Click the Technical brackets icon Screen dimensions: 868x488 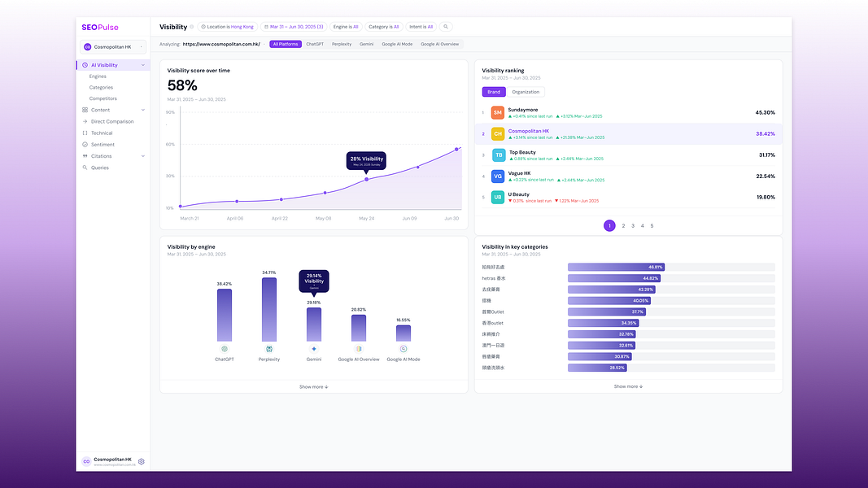click(85, 133)
